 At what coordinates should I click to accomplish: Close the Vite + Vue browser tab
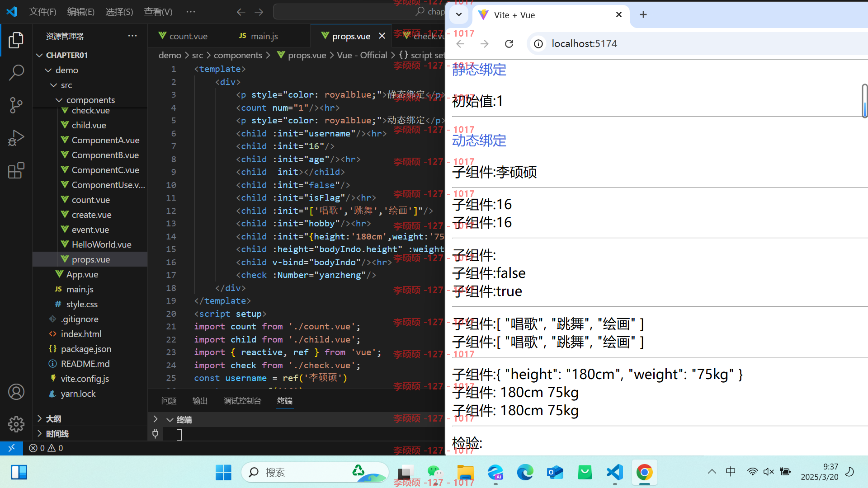(x=619, y=14)
